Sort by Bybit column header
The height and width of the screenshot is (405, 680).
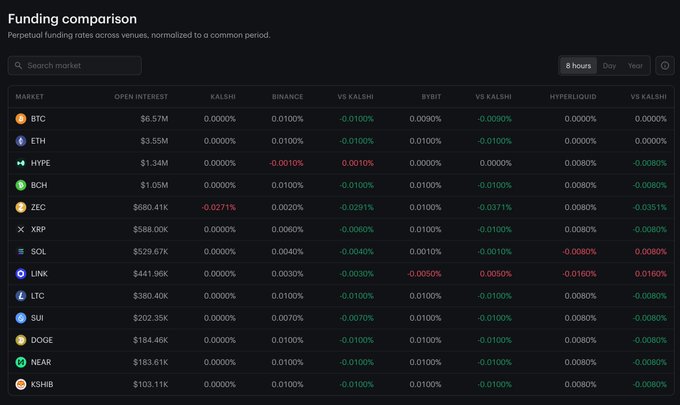431,97
